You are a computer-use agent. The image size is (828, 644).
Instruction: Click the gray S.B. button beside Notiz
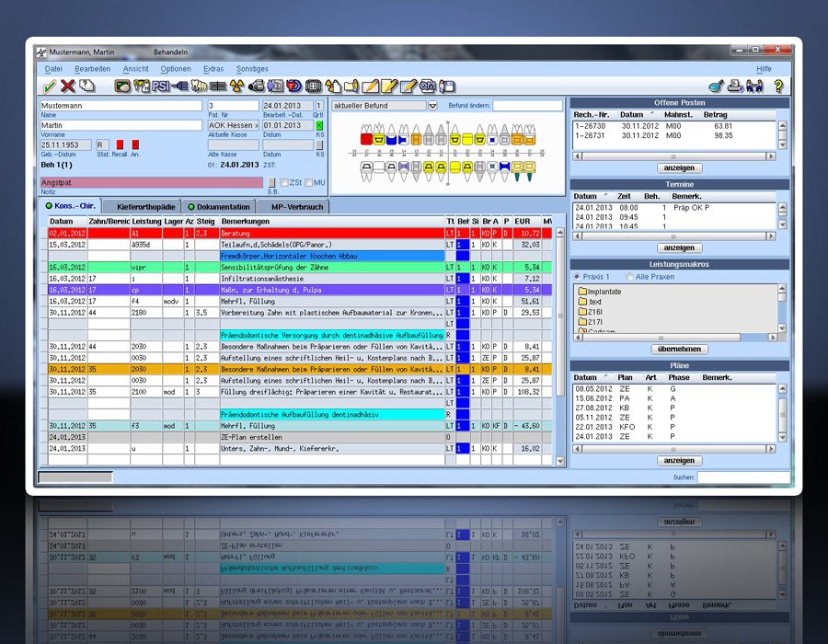[x=271, y=183]
